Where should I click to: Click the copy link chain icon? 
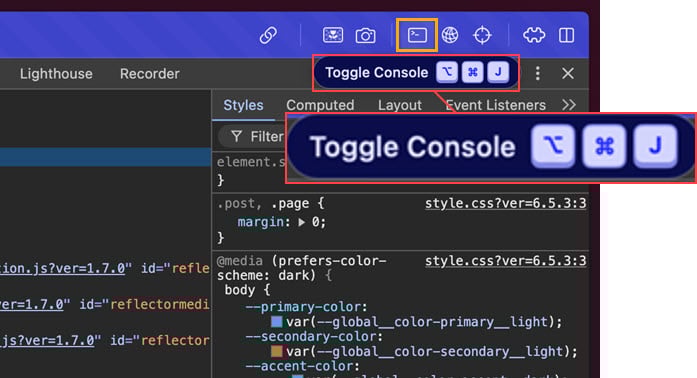pyautogui.click(x=268, y=35)
